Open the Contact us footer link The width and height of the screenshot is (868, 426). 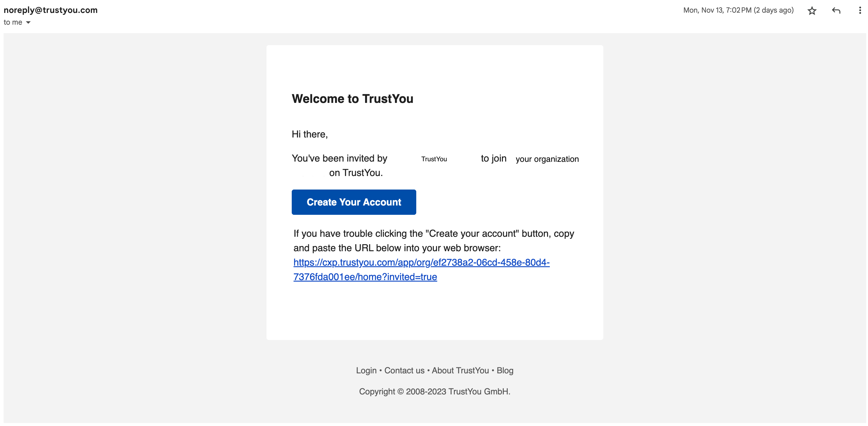click(404, 370)
